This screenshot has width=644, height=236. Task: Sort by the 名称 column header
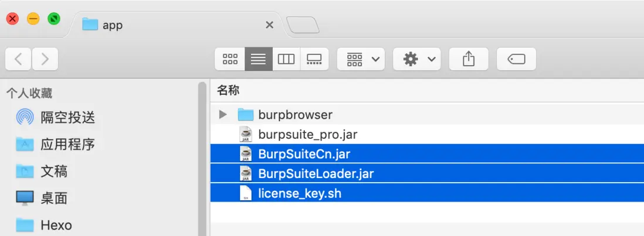pyautogui.click(x=228, y=90)
